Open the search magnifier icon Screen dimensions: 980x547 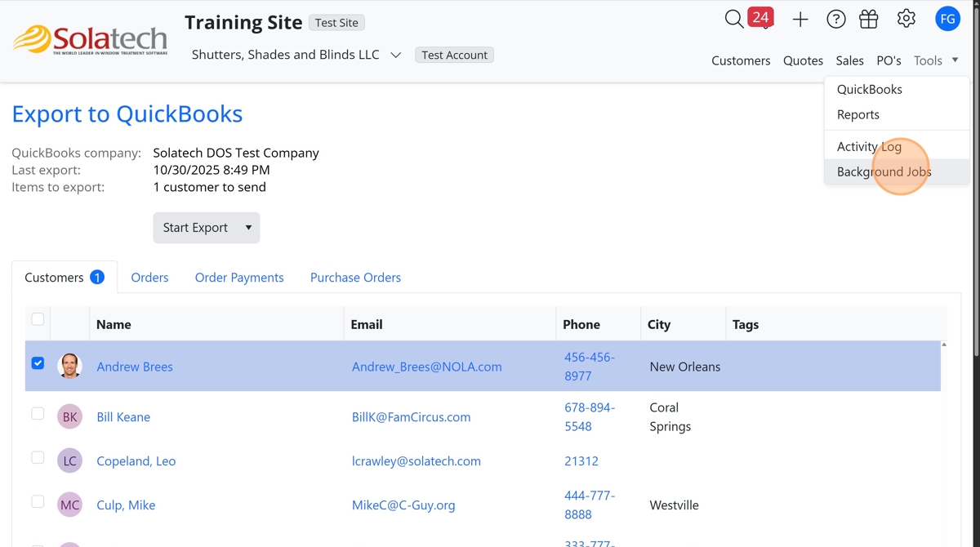pyautogui.click(x=733, y=19)
